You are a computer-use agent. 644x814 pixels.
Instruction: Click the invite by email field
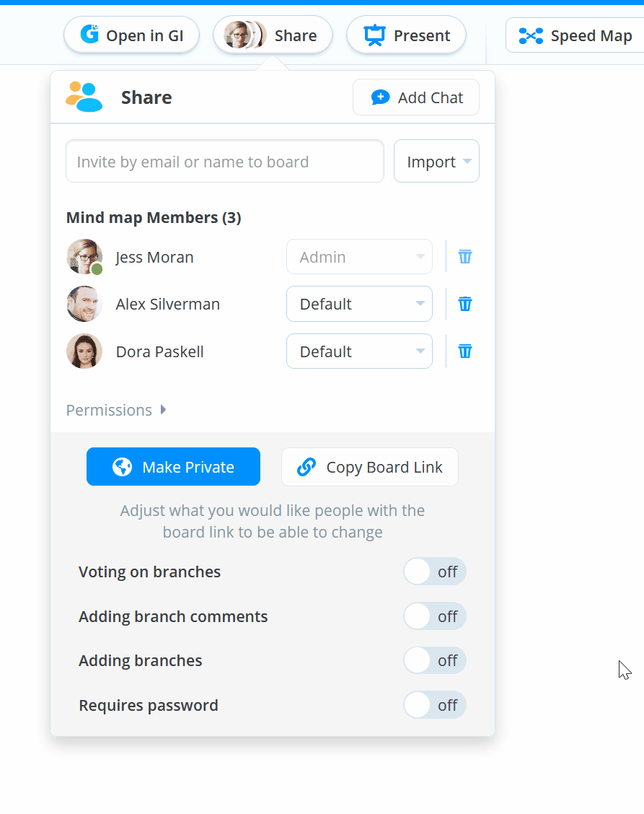225,161
